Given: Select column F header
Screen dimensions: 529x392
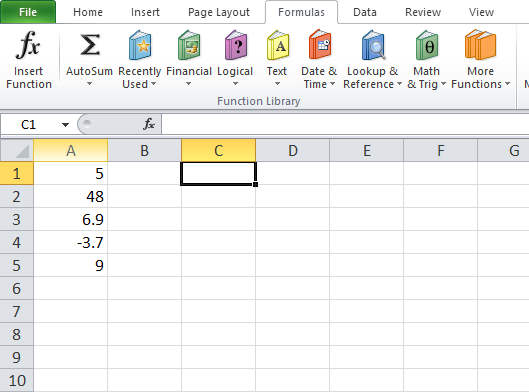Looking at the screenshot, I should point(441,150).
